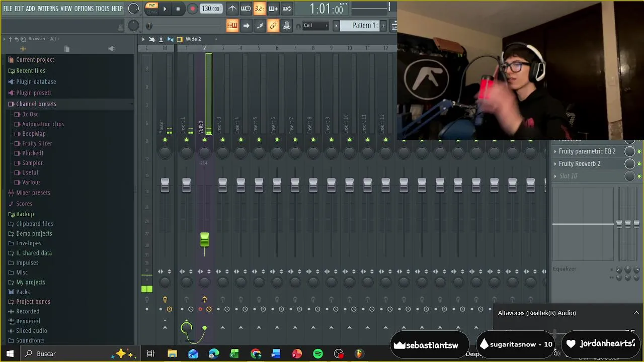Expand the Plugin database folder
This screenshot has width=644, height=362.
[36, 81]
